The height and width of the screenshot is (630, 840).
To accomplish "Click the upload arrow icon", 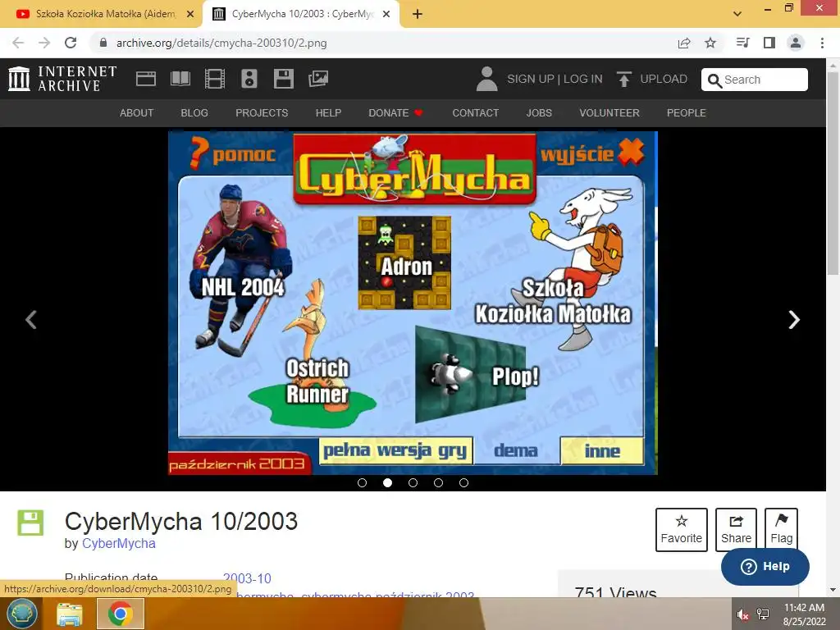I will coord(623,79).
